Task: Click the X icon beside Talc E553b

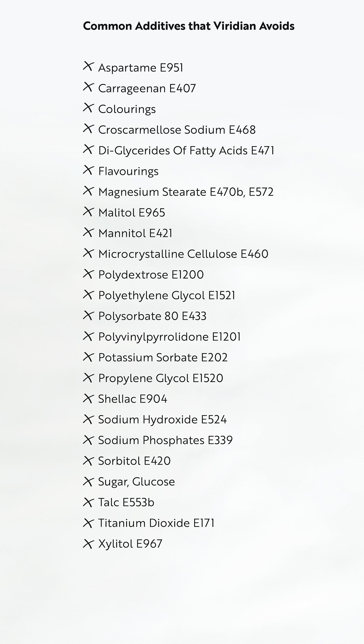Action: 88,501
